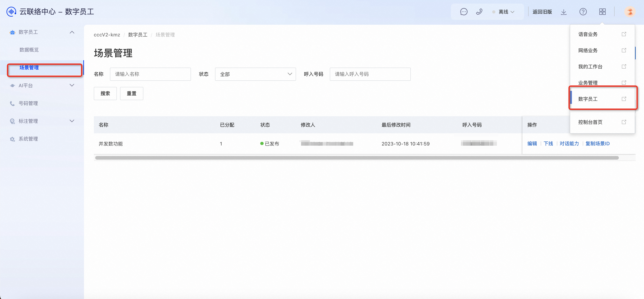Open 系统管理 in the sidebar
The width and height of the screenshot is (644, 299).
click(x=28, y=139)
